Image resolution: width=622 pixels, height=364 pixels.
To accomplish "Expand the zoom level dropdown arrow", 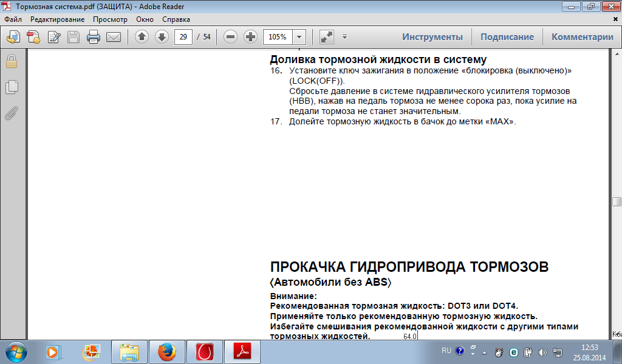I will pos(299,37).
